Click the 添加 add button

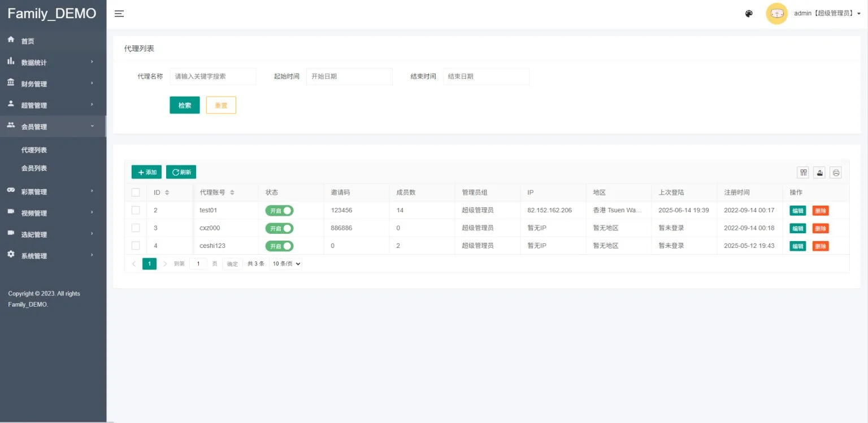click(x=146, y=172)
